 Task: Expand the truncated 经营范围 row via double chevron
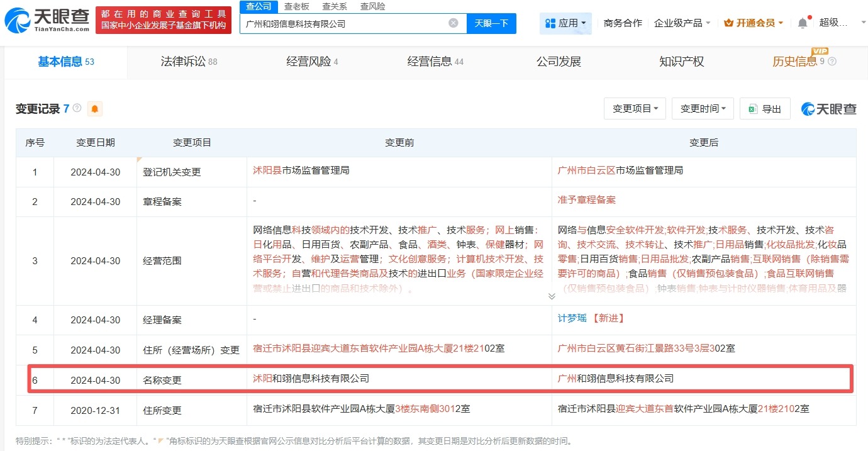click(x=552, y=295)
